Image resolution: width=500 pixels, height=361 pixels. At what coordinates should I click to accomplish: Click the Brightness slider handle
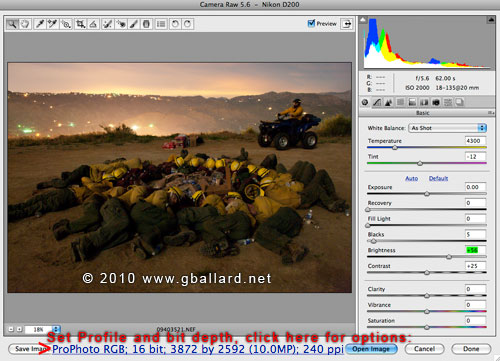click(449, 257)
